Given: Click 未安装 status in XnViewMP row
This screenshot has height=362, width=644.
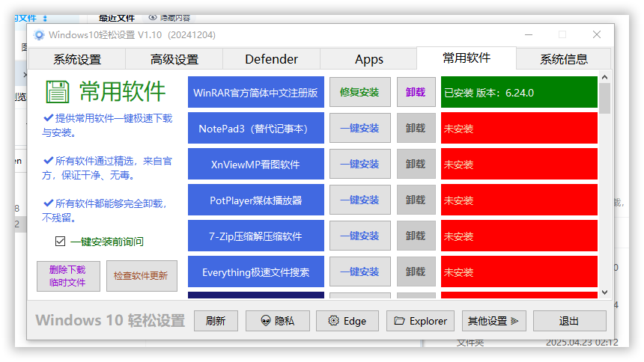Looking at the screenshot, I should [x=519, y=165].
